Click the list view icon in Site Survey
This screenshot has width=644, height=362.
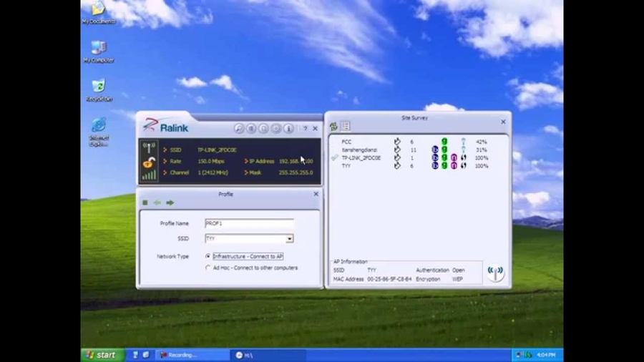coord(346,127)
